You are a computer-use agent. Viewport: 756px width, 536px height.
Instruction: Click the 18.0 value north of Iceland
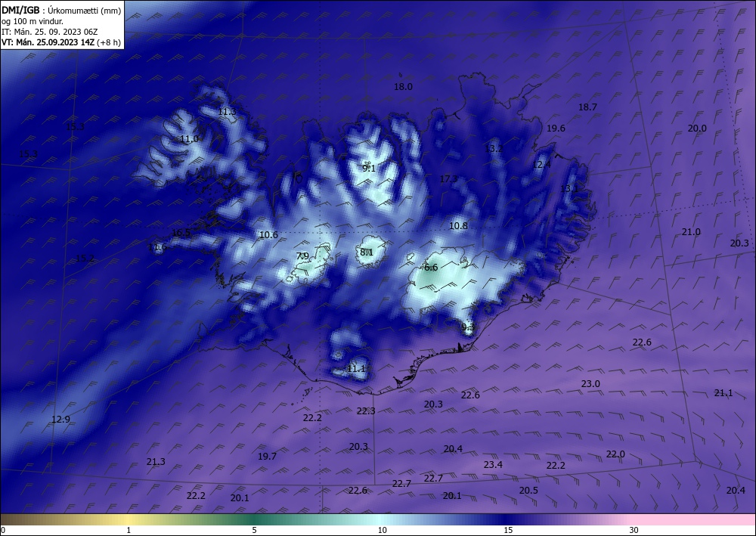coord(403,87)
